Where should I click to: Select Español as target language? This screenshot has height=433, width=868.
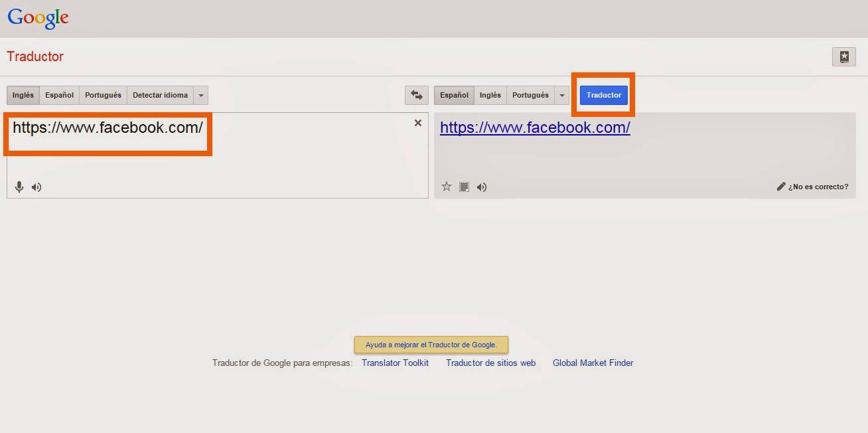click(x=454, y=95)
